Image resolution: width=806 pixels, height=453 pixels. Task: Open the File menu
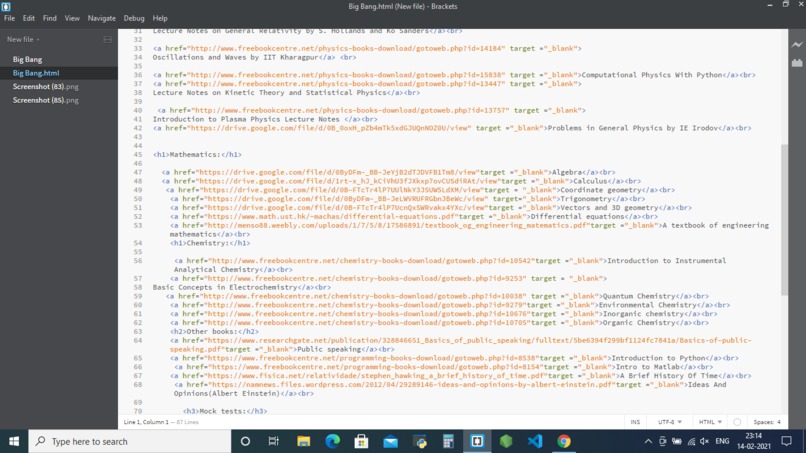point(9,18)
